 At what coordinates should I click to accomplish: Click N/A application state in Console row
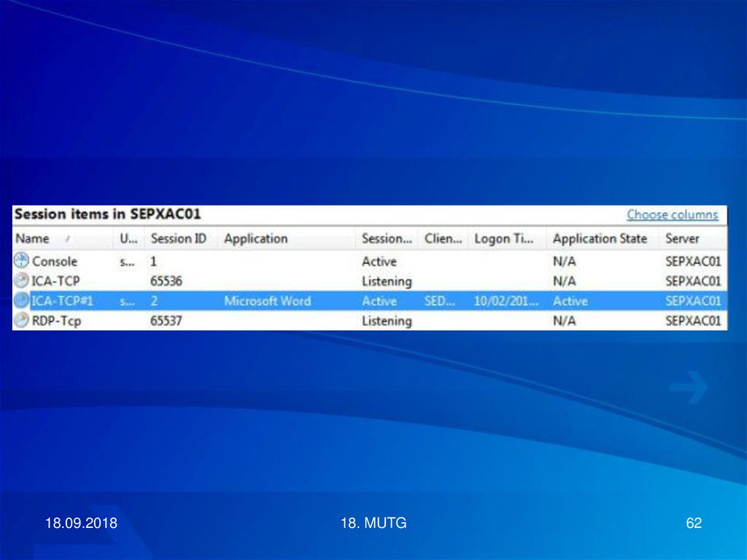point(564,262)
